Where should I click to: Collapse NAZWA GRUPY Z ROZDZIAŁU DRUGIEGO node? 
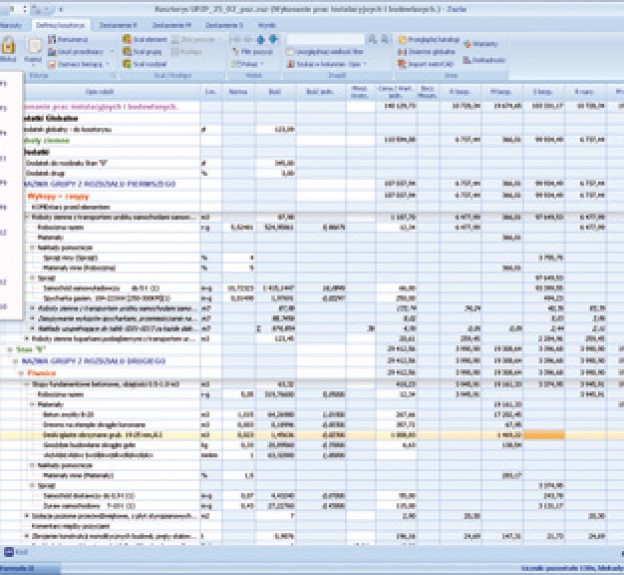(16, 361)
